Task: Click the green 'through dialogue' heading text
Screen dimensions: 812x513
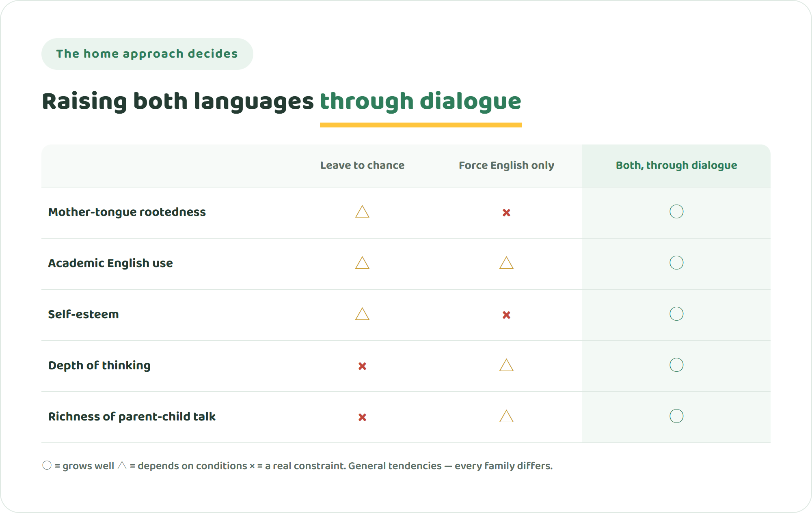Action: tap(421, 101)
